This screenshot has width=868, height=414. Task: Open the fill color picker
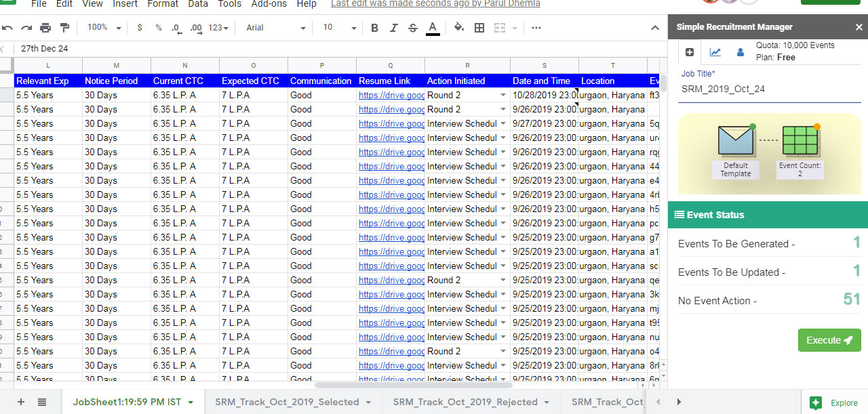(x=459, y=28)
